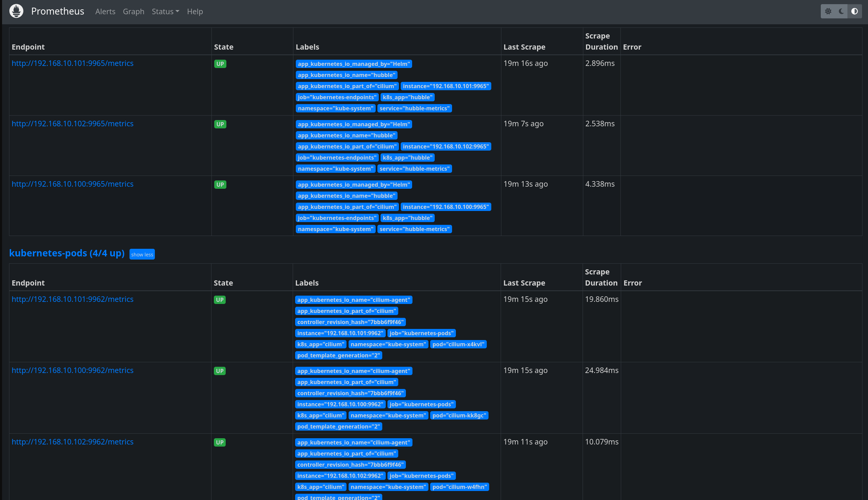868x500 pixels.
Task: Open endpoint http://192.168.10.100:9965/metrics
Action: coord(73,184)
